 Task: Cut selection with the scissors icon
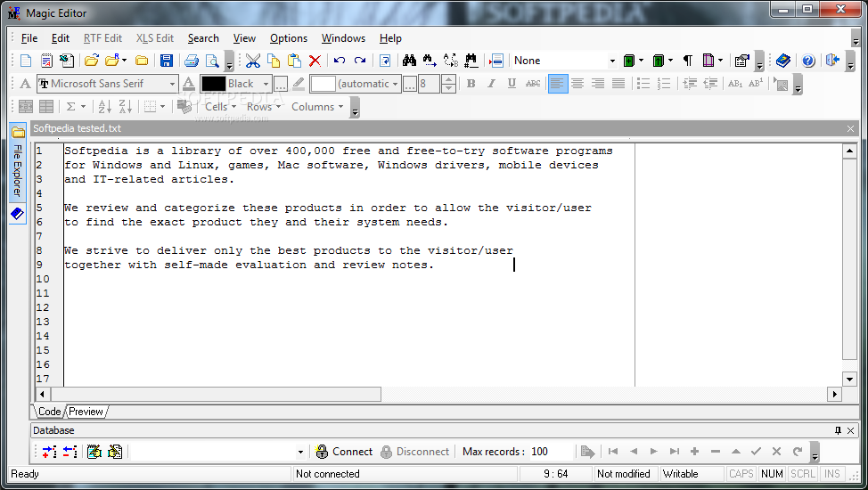click(x=253, y=61)
